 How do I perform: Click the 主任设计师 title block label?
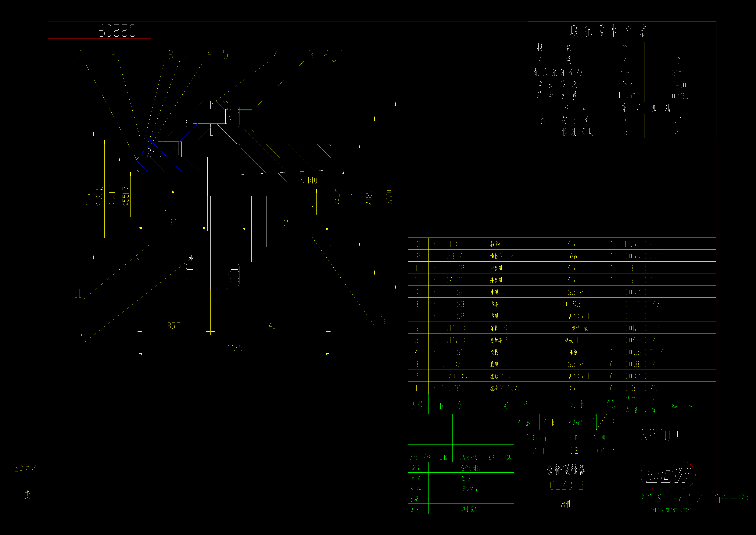[471, 468]
